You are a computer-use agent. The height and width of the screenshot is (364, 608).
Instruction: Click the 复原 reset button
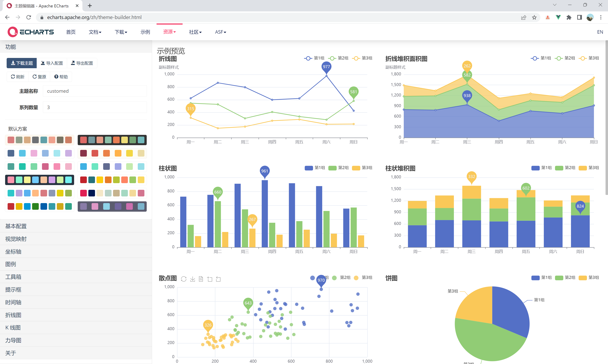pos(39,77)
